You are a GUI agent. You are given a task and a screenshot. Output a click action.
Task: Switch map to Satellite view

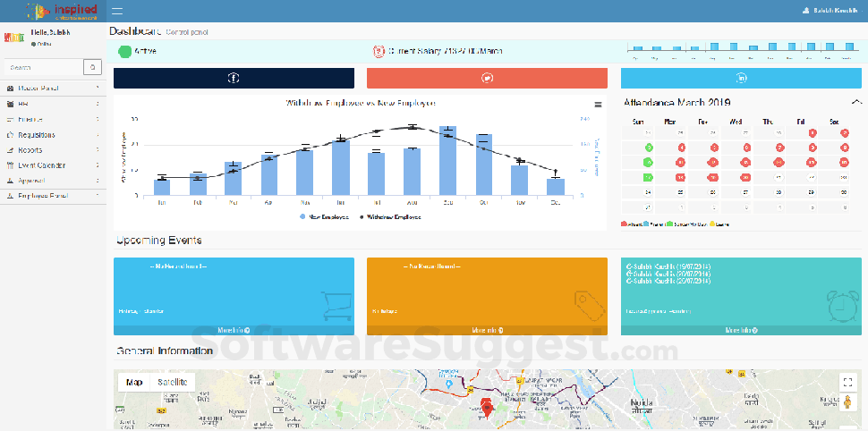click(x=173, y=382)
